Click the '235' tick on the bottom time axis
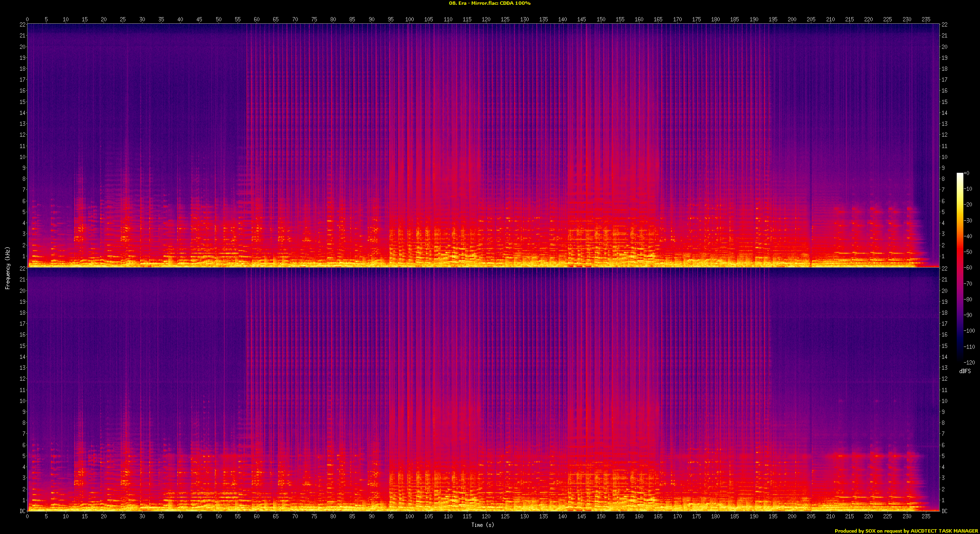 (926, 516)
